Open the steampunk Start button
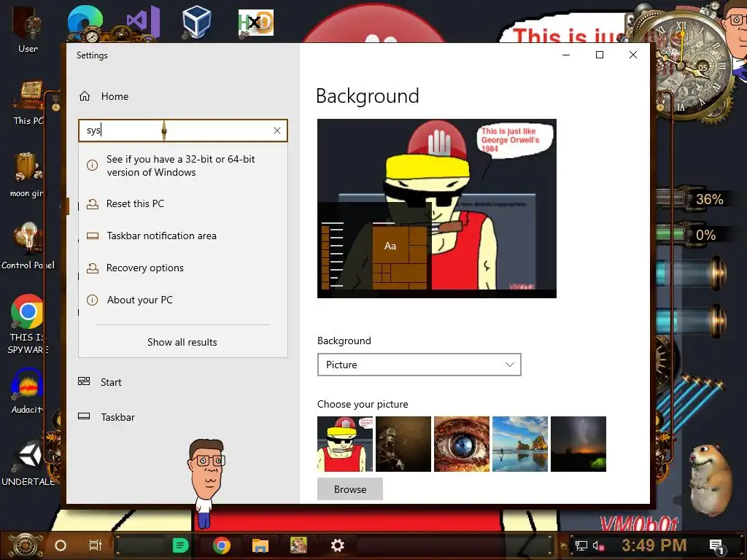This screenshot has height=560, width=747. pyautogui.click(x=24, y=545)
